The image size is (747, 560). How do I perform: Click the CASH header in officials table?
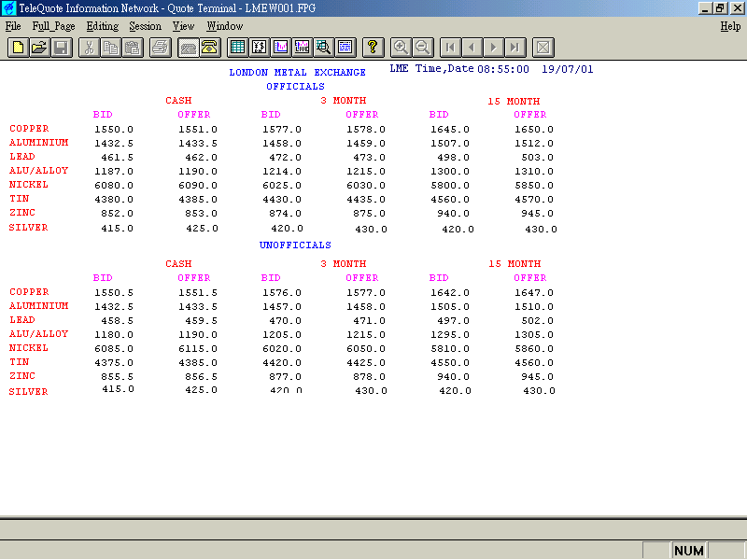pos(178,101)
